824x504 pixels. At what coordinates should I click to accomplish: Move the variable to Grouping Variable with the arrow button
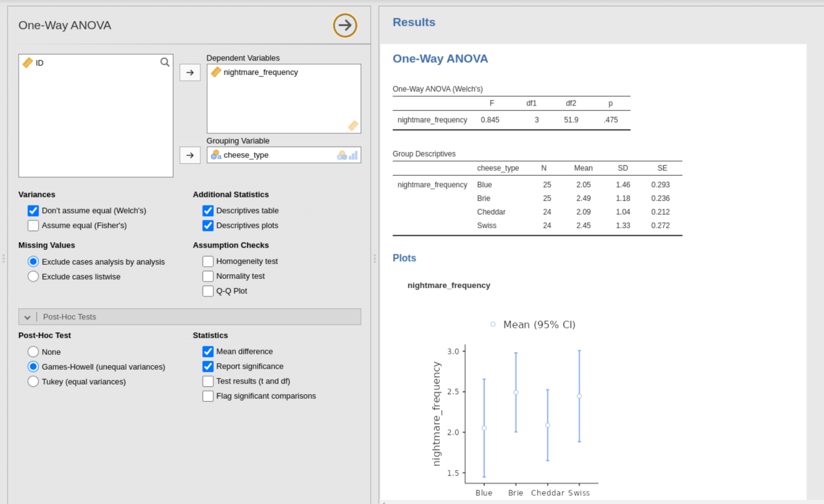190,155
